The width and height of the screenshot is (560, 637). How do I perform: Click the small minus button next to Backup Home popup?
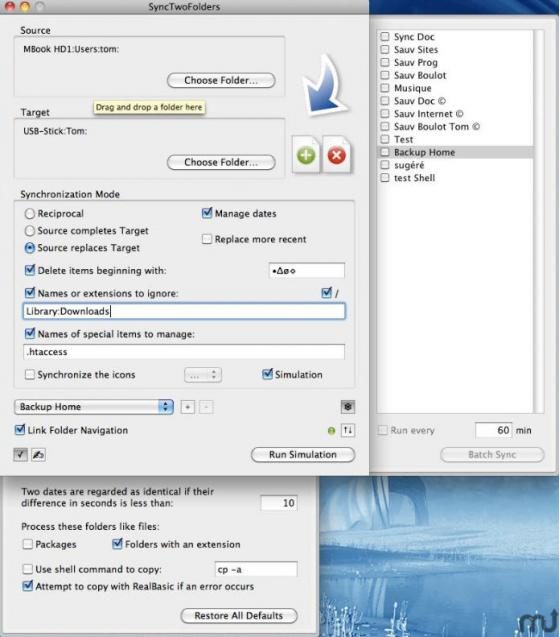coord(206,407)
